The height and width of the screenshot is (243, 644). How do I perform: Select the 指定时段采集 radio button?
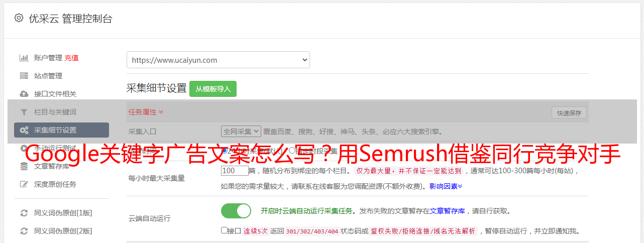pyautogui.click(x=292, y=150)
